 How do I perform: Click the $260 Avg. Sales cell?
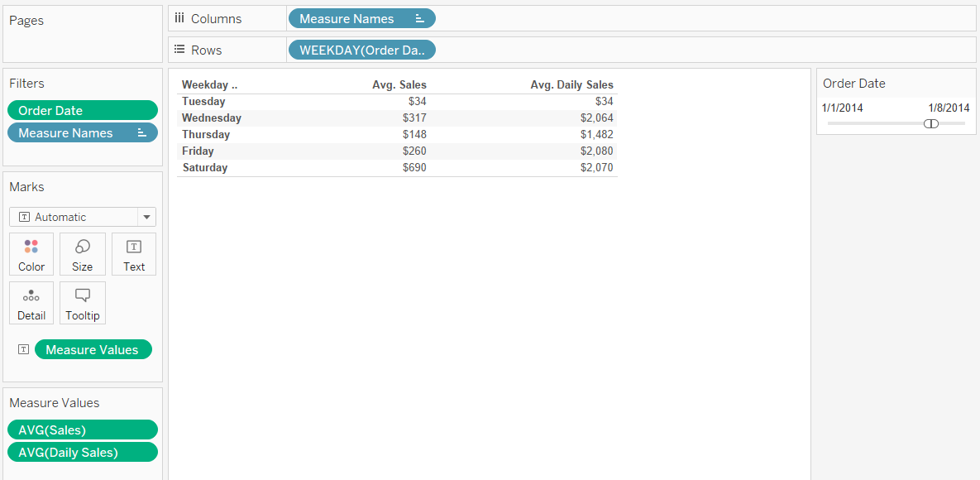pyautogui.click(x=414, y=151)
